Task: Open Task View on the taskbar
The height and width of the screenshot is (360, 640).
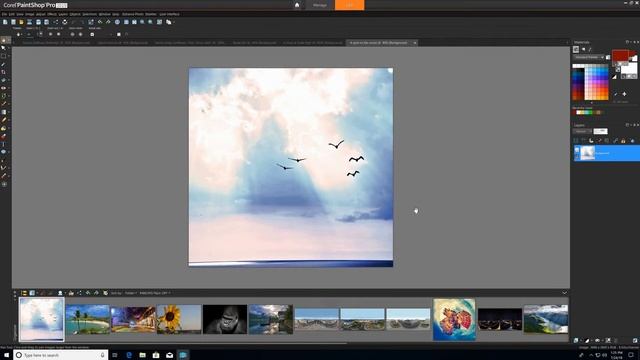Action: [115, 355]
